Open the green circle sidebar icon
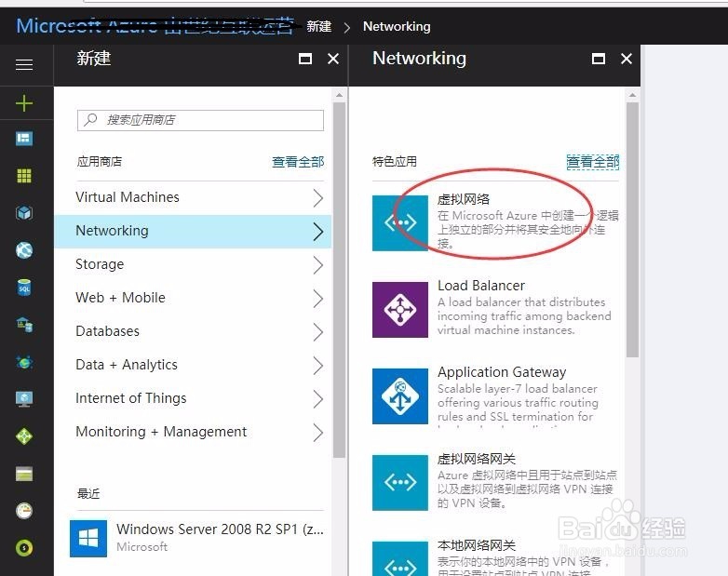This screenshot has width=728, height=576. [24, 548]
